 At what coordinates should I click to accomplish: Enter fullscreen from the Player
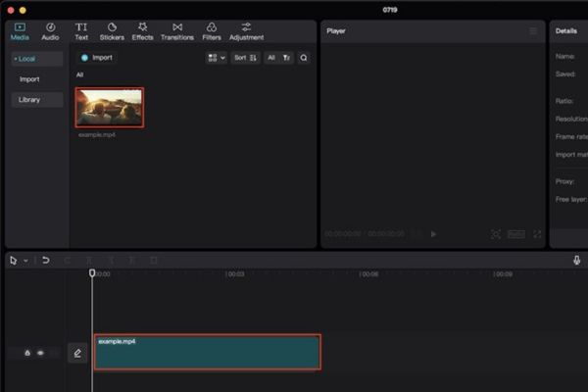tap(537, 234)
